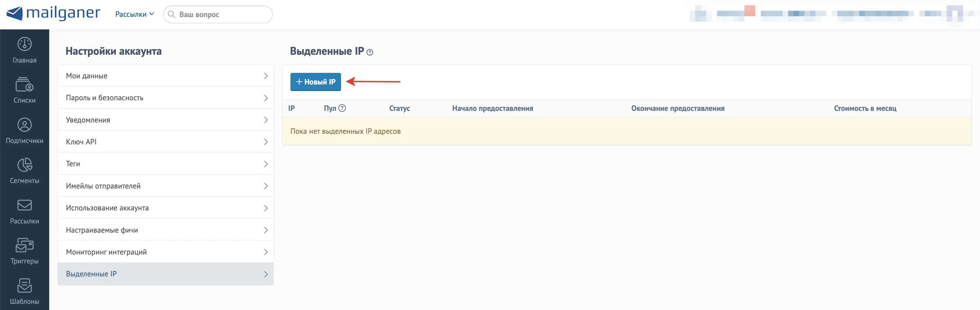The height and width of the screenshot is (310, 980).
Task: Go to Подписчики in the sidebar
Action: tap(24, 131)
